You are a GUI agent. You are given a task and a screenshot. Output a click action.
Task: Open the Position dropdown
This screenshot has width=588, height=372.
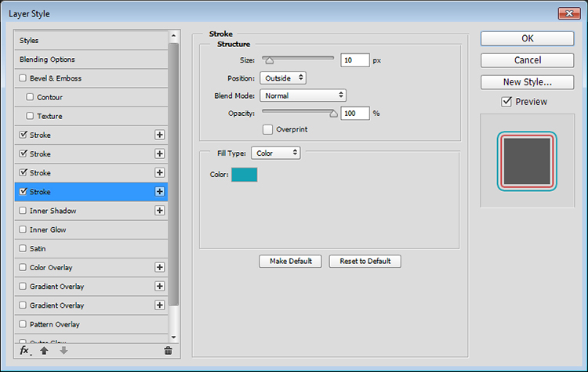pos(282,78)
